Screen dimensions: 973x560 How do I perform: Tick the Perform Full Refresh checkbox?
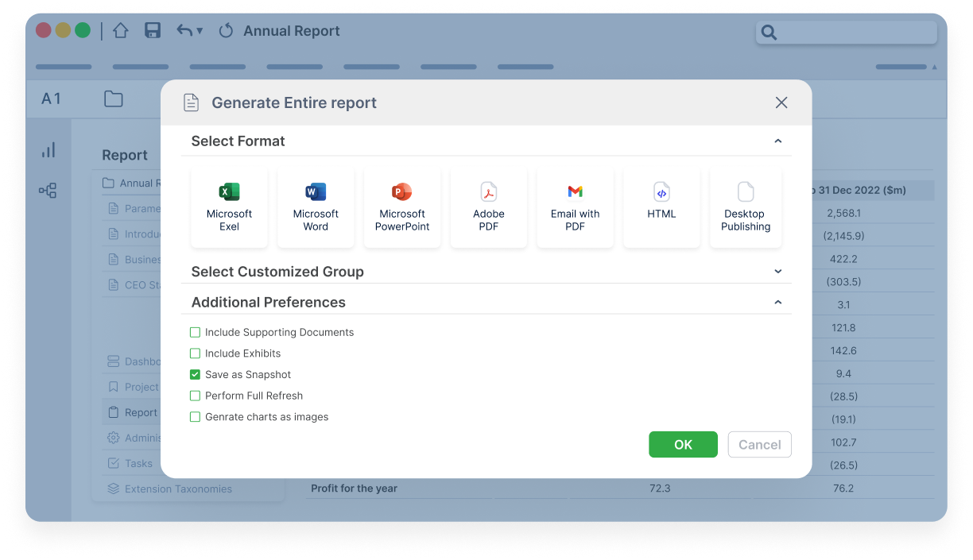pos(195,396)
